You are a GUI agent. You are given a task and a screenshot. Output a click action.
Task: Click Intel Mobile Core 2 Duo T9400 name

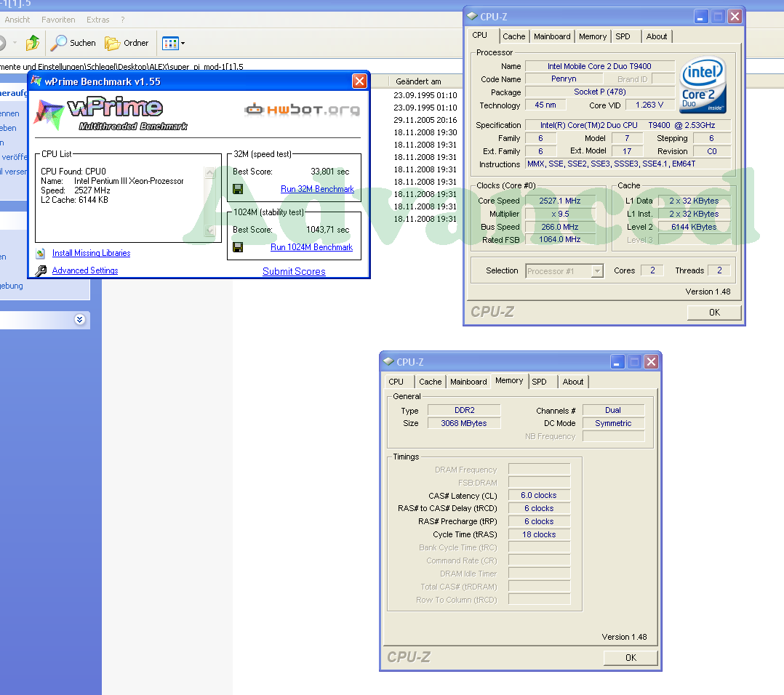(x=599, y=66)
